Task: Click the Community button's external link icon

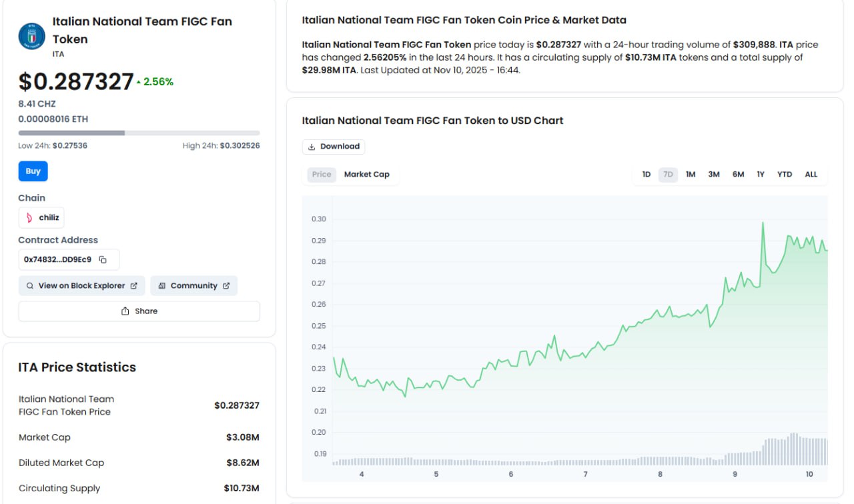Action: pyautogui.click(x=226, y=286)
